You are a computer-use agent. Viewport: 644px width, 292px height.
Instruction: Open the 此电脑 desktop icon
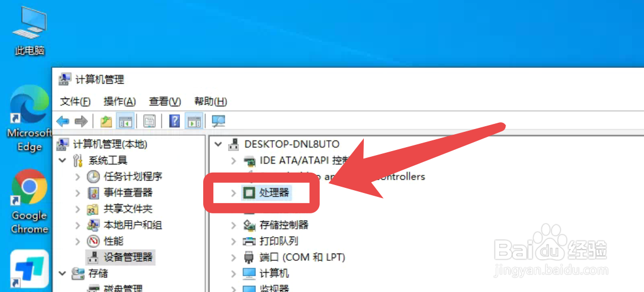(29, 31)
